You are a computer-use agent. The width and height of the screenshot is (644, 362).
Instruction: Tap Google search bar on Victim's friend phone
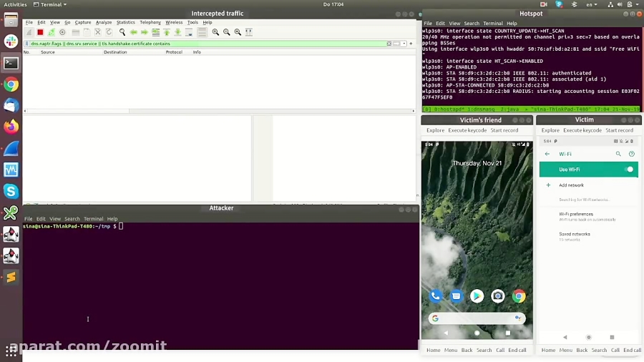pyautogui.click(x=477, y=318)
